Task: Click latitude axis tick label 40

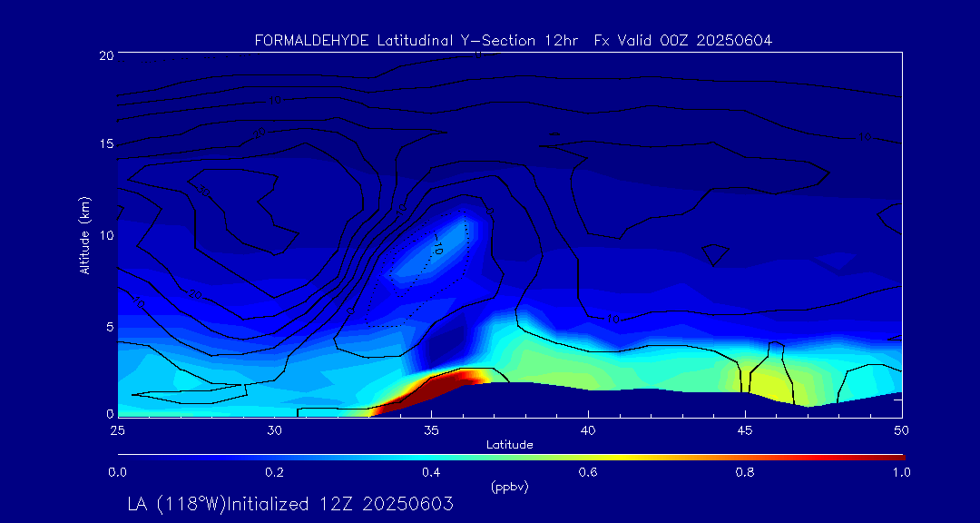Action: 588,430
